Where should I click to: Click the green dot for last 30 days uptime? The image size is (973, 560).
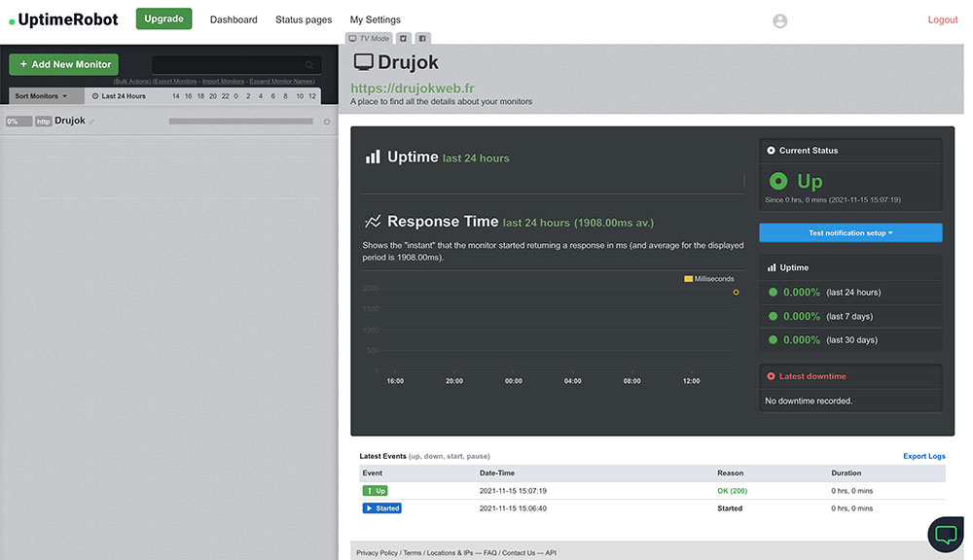(773, 340)
